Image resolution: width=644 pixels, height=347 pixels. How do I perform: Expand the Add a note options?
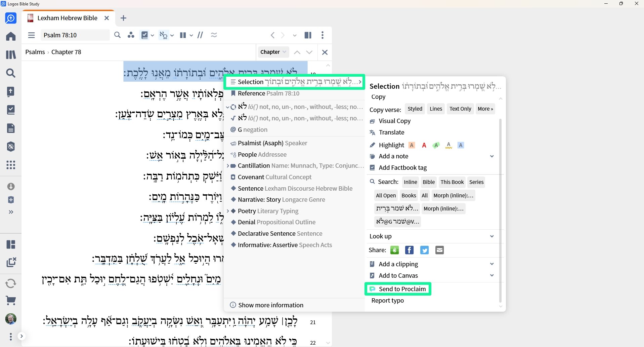click(x=492, y=156)
